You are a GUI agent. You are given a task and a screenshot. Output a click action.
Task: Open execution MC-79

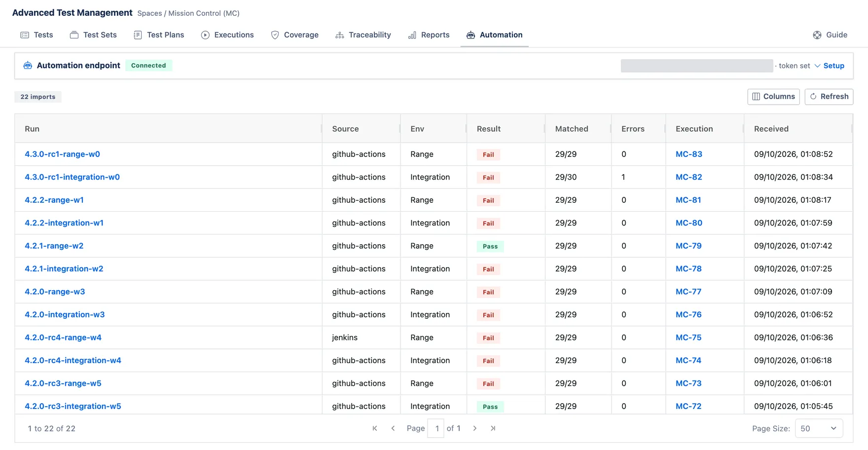(688, 246)
